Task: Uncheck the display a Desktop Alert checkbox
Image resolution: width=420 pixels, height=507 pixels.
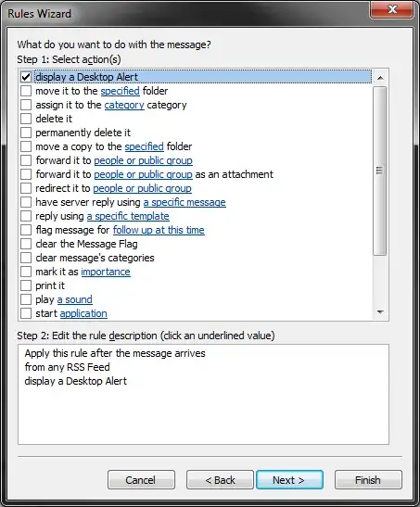Action: tap(26, 77)
